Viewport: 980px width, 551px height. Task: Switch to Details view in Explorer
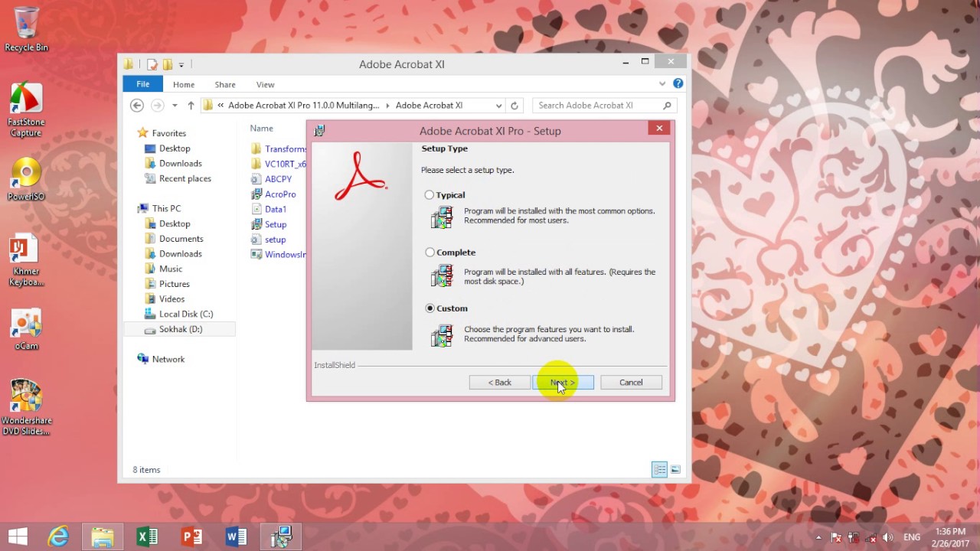pos(659,470)
